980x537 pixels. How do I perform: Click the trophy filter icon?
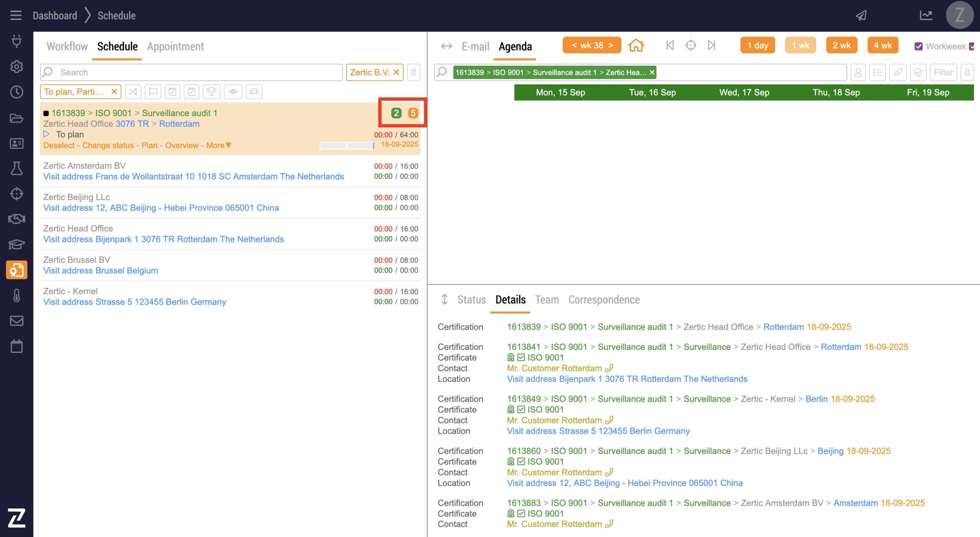pyautogui.click(x=211, y=92)
